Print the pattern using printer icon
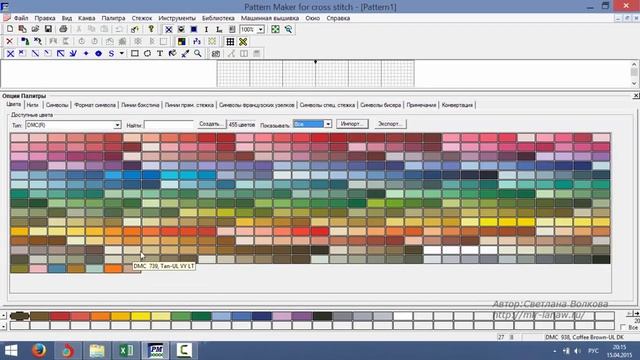The image size is (640, 360). 63,29
